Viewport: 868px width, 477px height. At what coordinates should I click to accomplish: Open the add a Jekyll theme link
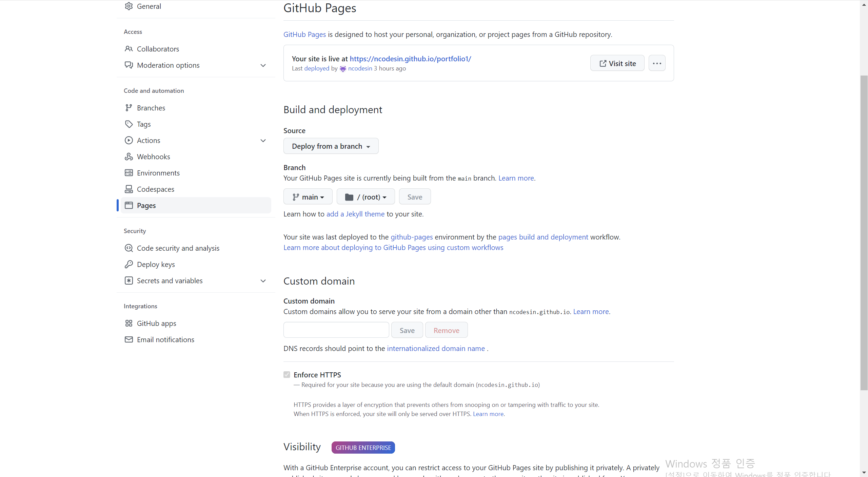click(x=355, y=214)
